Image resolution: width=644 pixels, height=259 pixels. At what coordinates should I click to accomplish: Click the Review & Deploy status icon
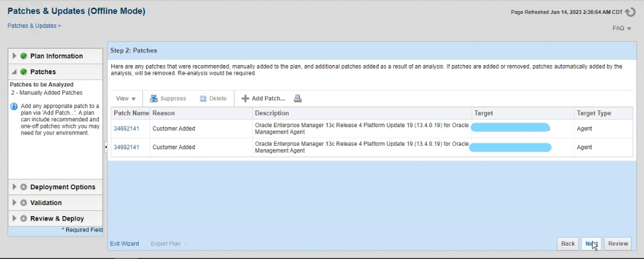coord(23,219)
